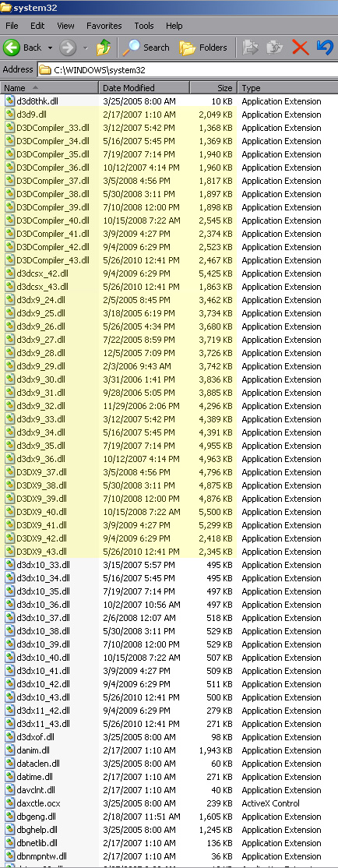
Task: Go up one folder level icon
Action: coord(104,48)
